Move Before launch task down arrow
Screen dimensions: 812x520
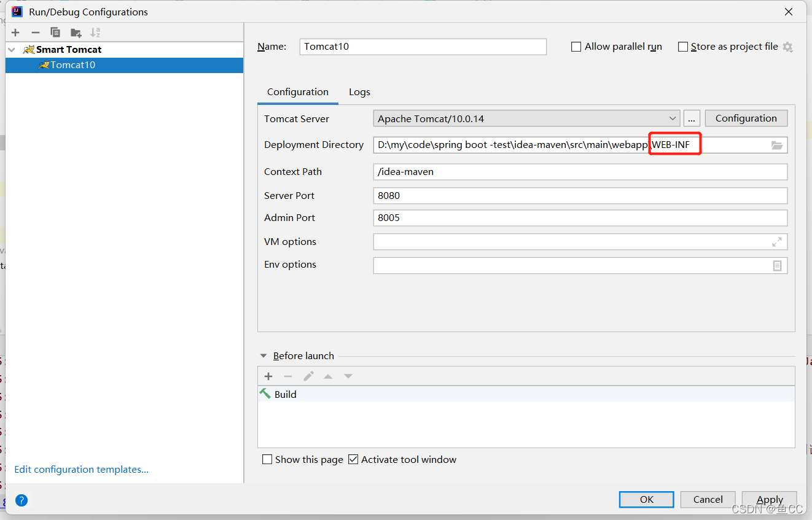(x=348, y=376)
